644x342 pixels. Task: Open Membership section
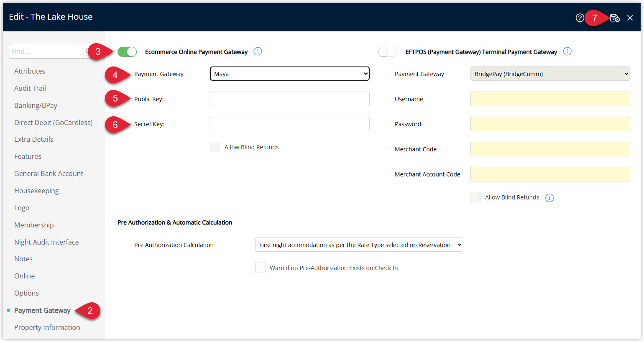pos(34,225)
